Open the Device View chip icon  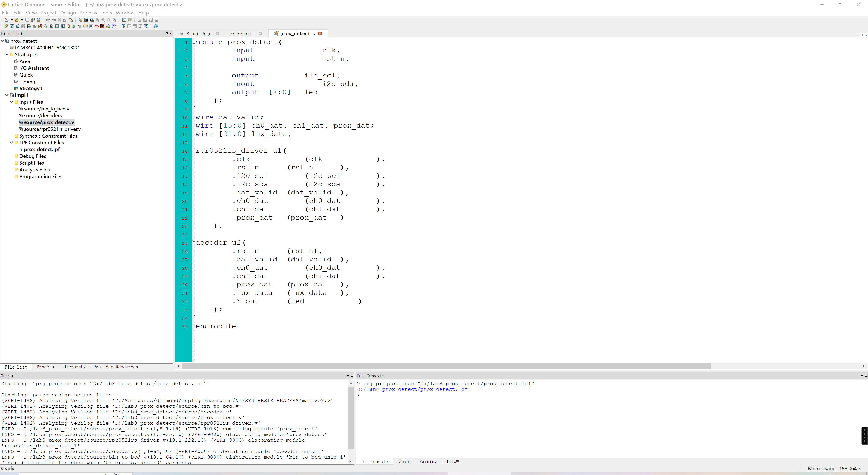[17, 26]
